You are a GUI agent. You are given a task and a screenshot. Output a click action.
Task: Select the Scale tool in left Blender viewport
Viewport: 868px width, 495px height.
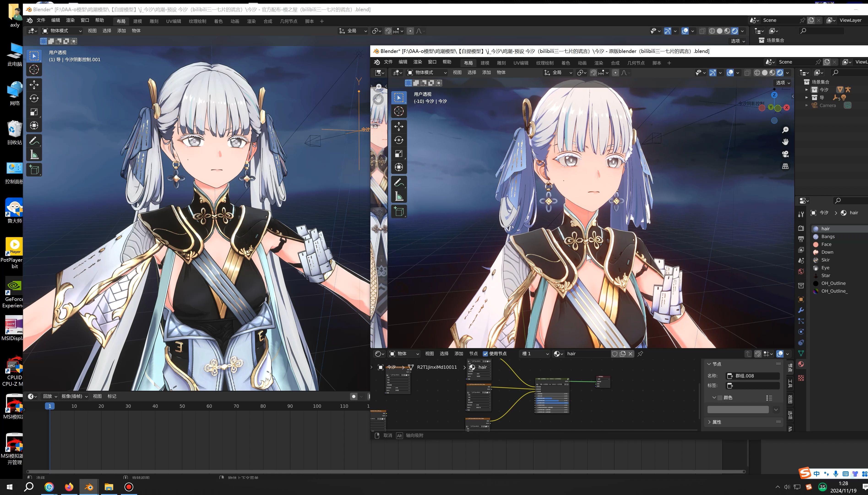[34, 112]
